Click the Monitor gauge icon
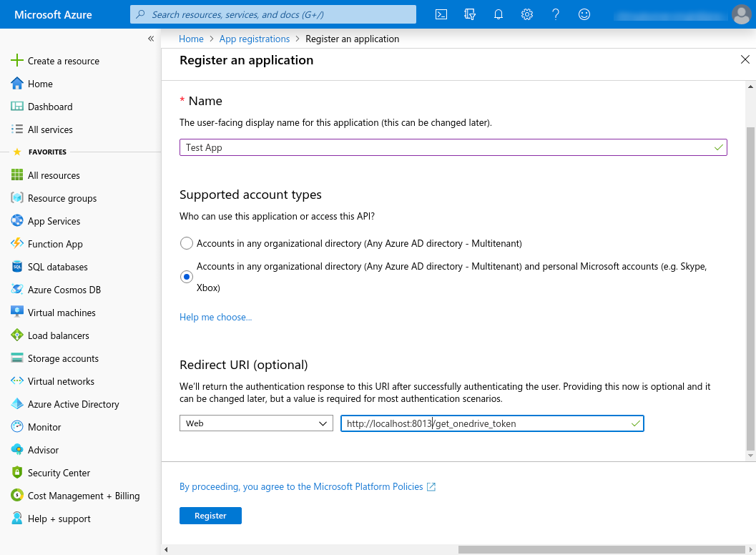Screen dimensions: 756x555 coord(17,426)
